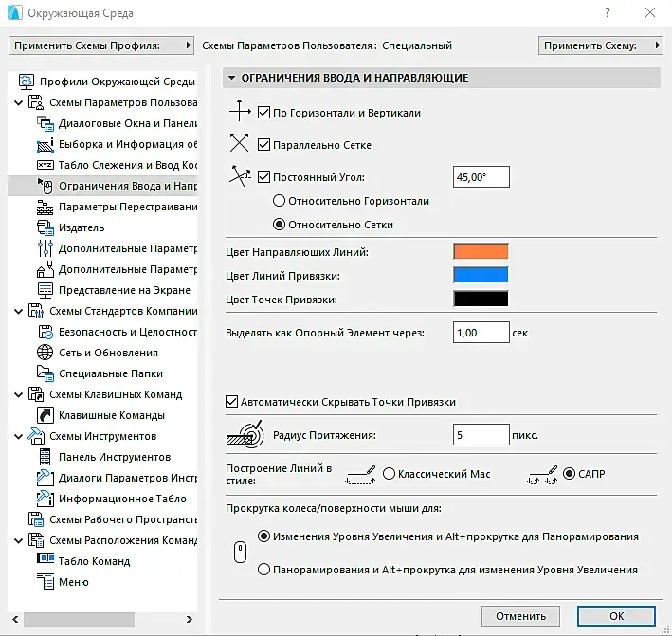Click the Табло Команд icon
The height and width of the screenshot is (636, 672).
pyautogui.click(x=45, y=559)
